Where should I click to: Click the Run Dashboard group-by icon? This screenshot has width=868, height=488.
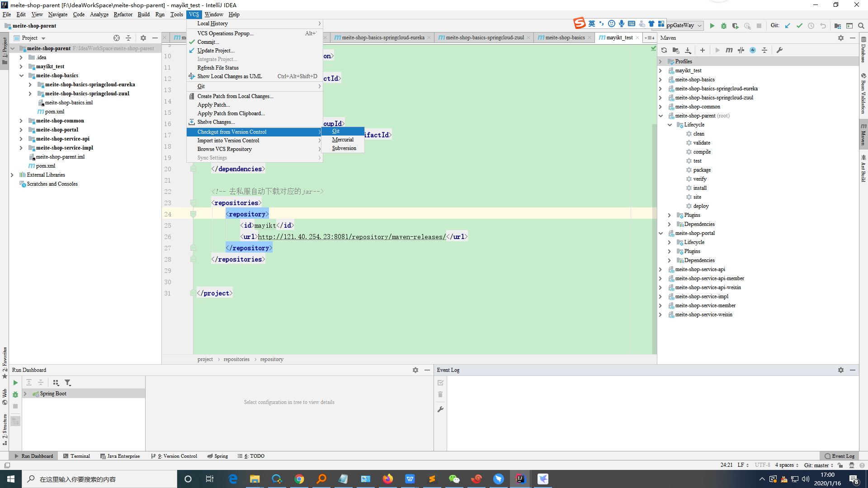click(x=56, y=383)
